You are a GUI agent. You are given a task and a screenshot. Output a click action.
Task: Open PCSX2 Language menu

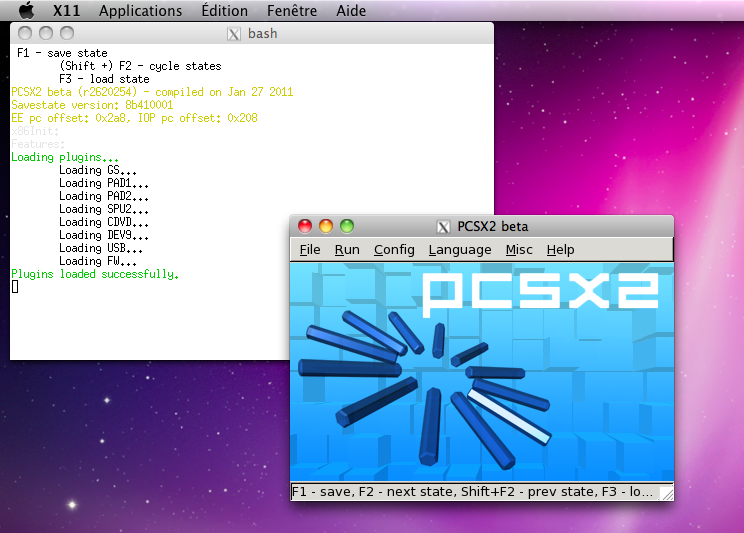[x=460, y=250]
